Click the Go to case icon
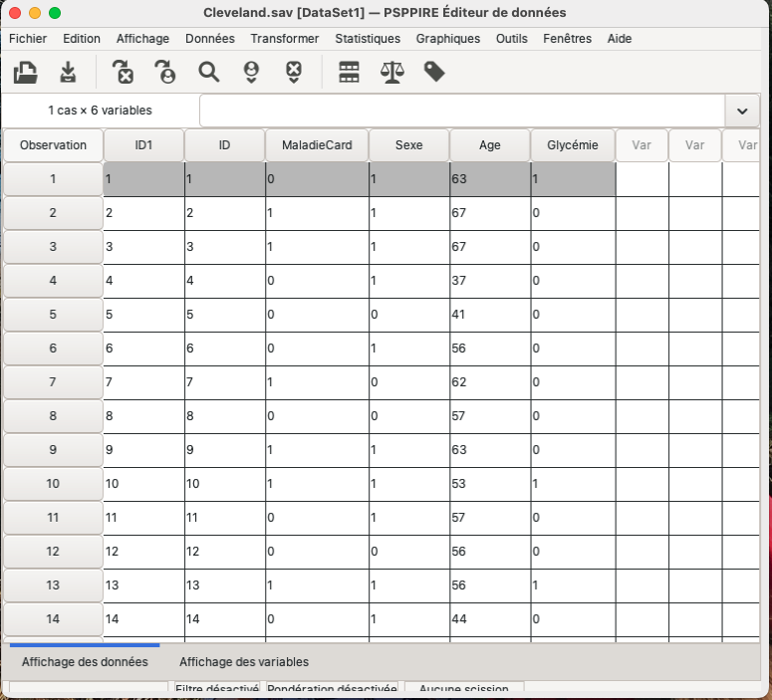This screenshot has height=700, width=772. (164, 73)
